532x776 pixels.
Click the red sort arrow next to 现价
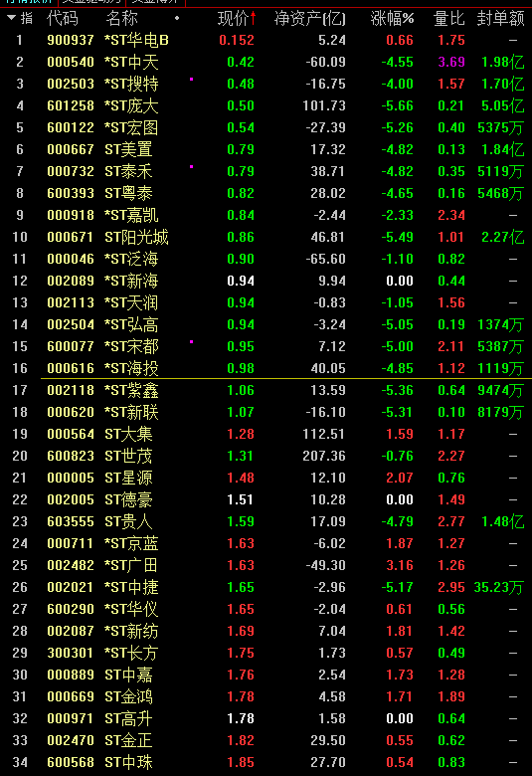[x=254, y=18]
